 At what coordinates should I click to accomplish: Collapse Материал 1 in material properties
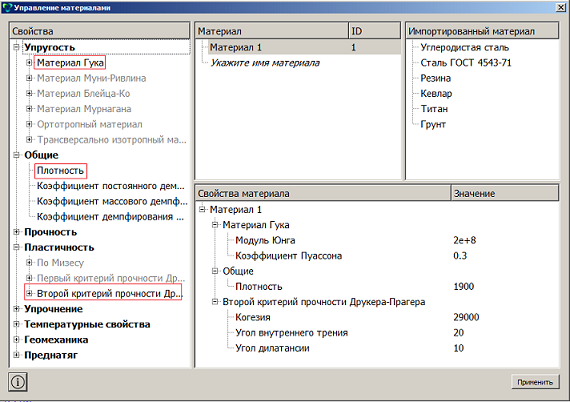202,209
